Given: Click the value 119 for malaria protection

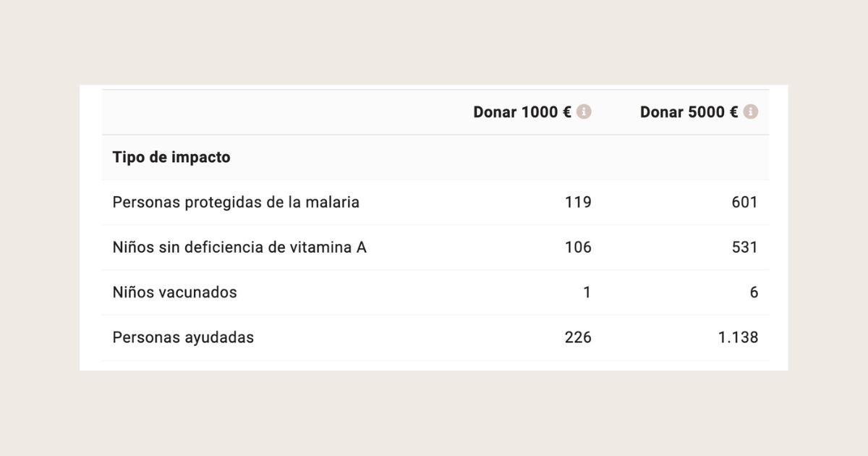Looking at the screenshot, I should [578, 203].
